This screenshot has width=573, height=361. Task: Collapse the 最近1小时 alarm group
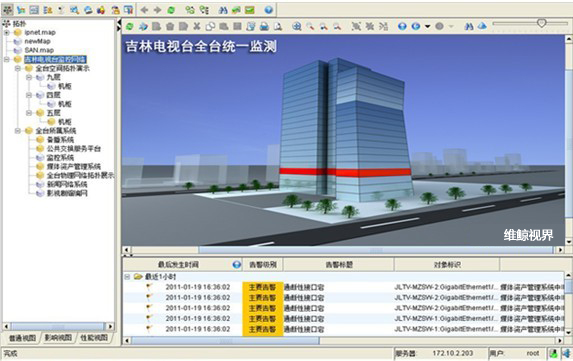point(127,277)
